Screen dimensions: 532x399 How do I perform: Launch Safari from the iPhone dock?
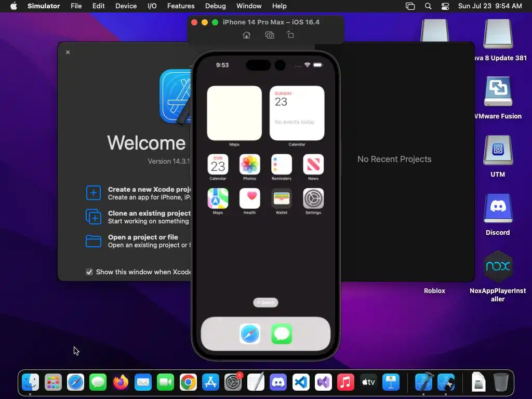click(x=250, y=334)
